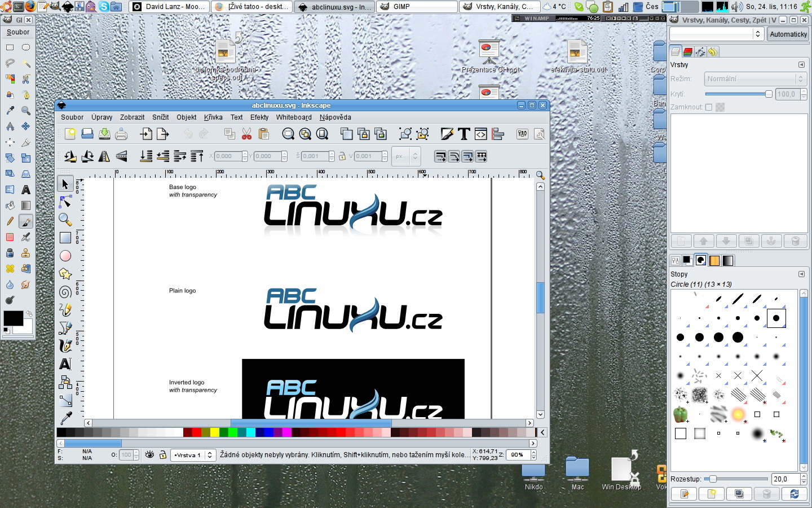
Task: Open the color palette menu arrow
Action: pos(542,432)
